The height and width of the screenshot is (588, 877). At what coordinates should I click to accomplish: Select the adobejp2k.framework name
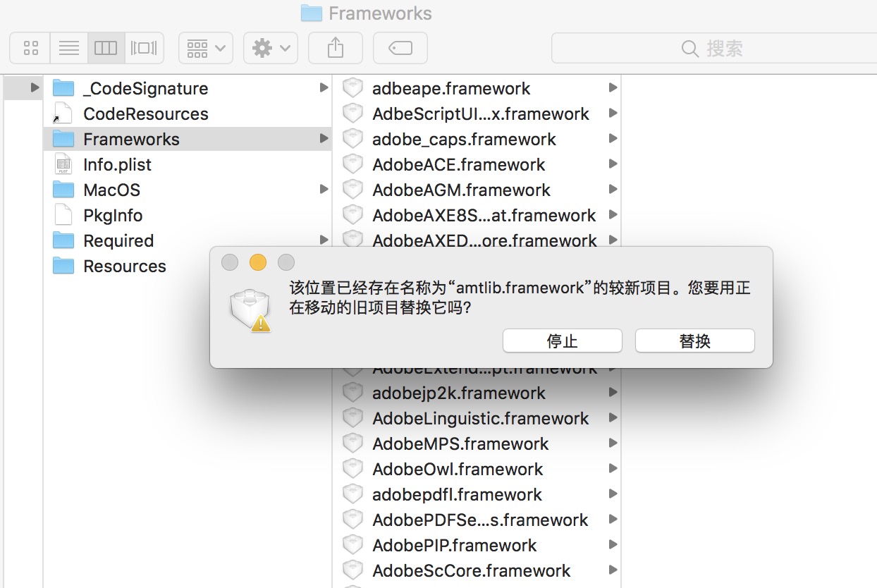pyautogui.click(x=459, y=393)
